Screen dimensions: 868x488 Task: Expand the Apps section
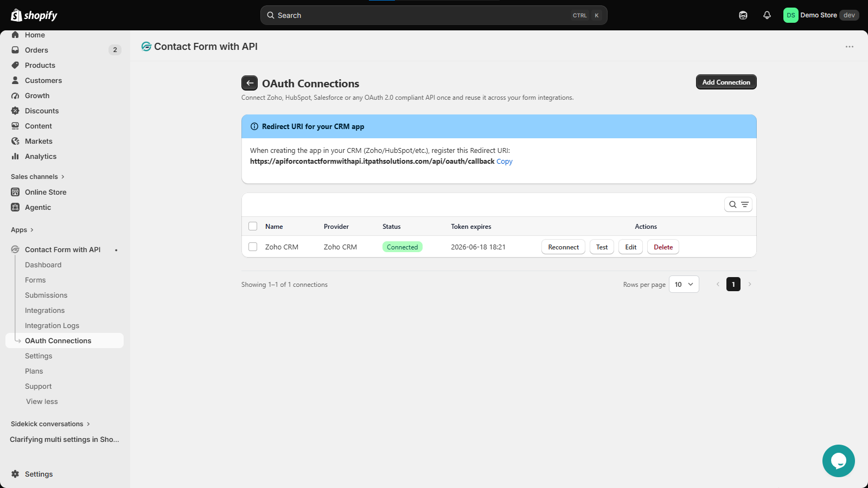tap(22, 230)
